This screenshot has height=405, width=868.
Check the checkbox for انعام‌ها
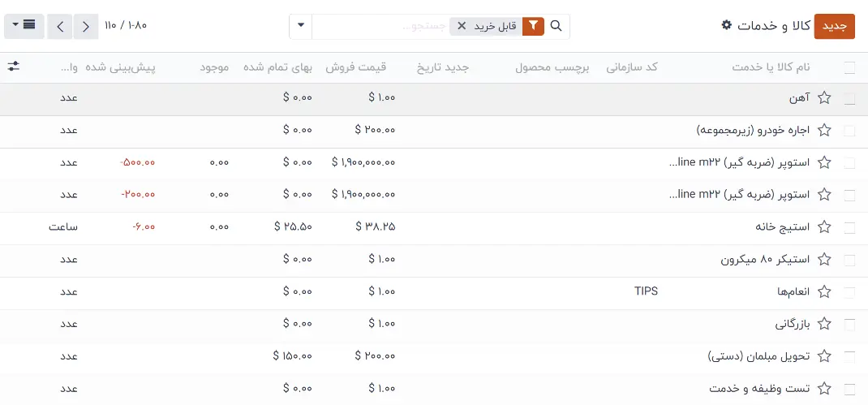click(x=849, y=292)
